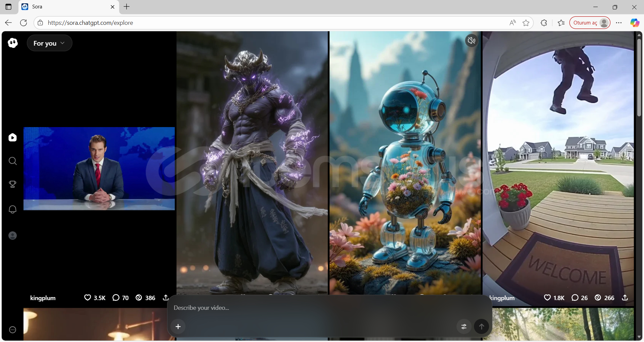The height and width of the screenshot is (342, 644).
Task: Open kingplum profile under news anchor video
Action: [43, 298]
